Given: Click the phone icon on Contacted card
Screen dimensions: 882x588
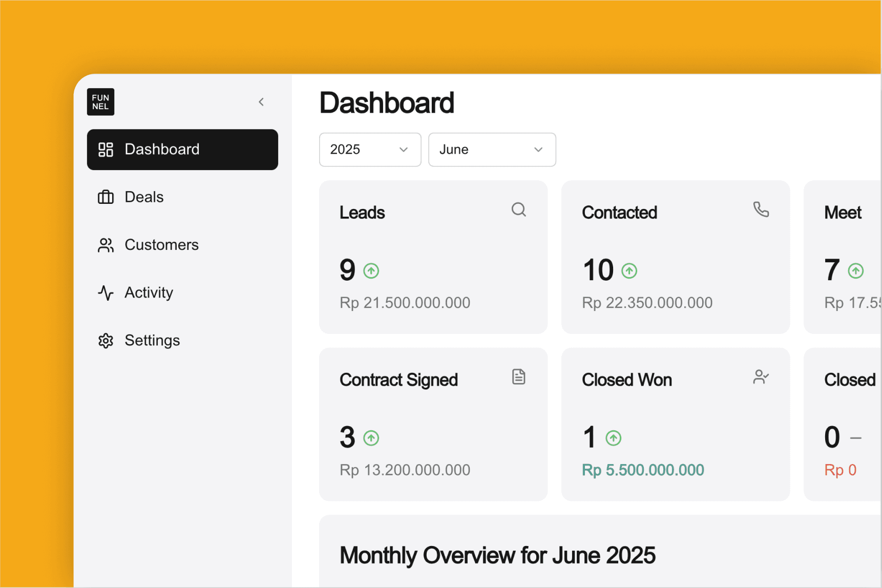Looking at the screenshot, I should [761, 209].
